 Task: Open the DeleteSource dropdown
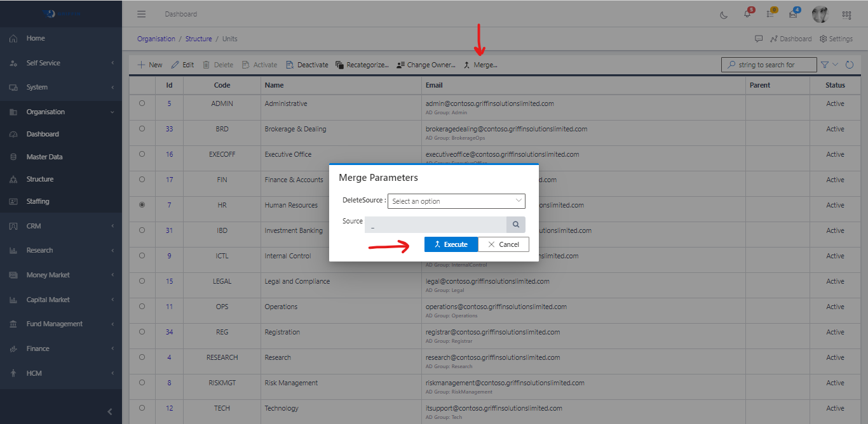pyautogui.click(x=456, y=201)
